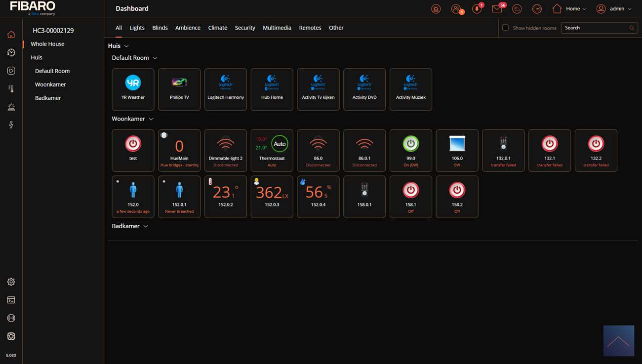Open the scenes play icon in the sidebar
The width and height of the screenshot is (642, 364).
[11, 71]
